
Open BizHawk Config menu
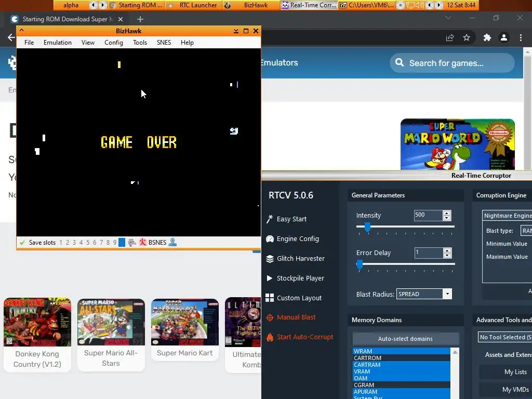[114, 43]
